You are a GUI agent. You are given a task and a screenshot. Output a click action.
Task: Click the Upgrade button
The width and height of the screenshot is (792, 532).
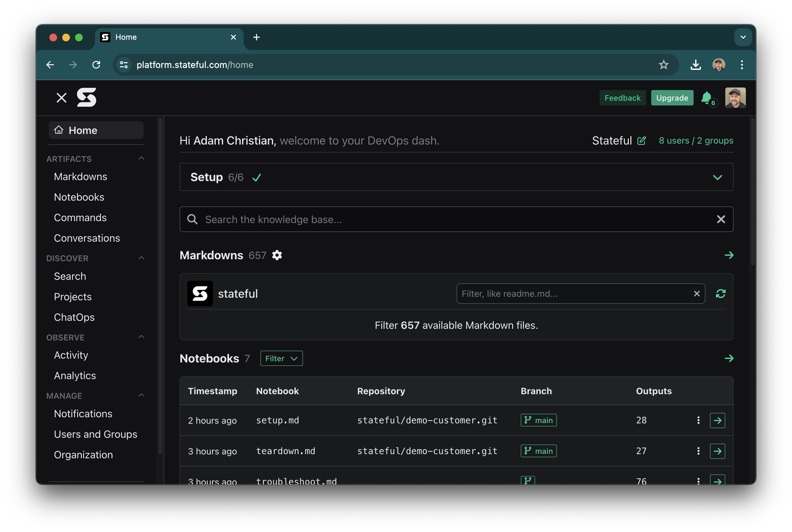tap(672, 98)
